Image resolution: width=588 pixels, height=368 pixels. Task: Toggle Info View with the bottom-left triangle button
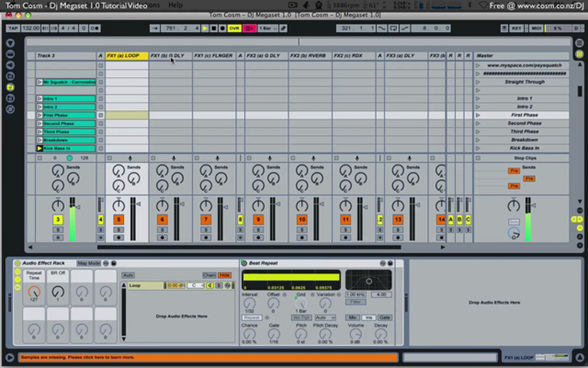point(10,357)
